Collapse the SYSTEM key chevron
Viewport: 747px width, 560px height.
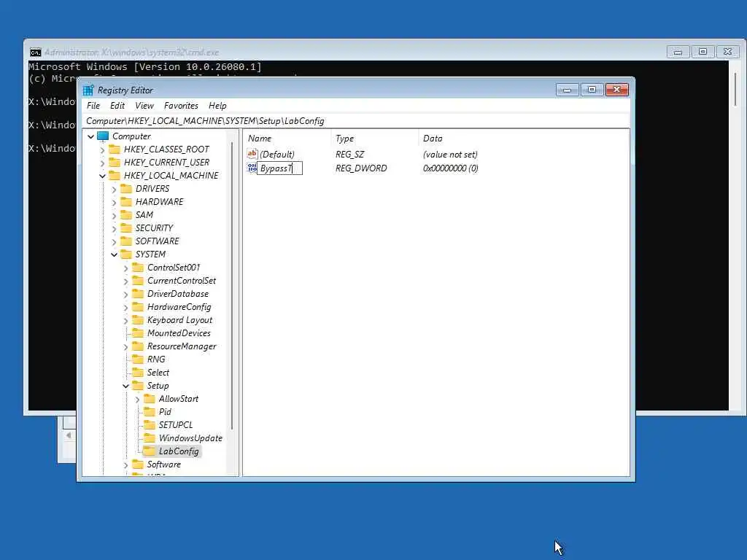pos(114,254)
